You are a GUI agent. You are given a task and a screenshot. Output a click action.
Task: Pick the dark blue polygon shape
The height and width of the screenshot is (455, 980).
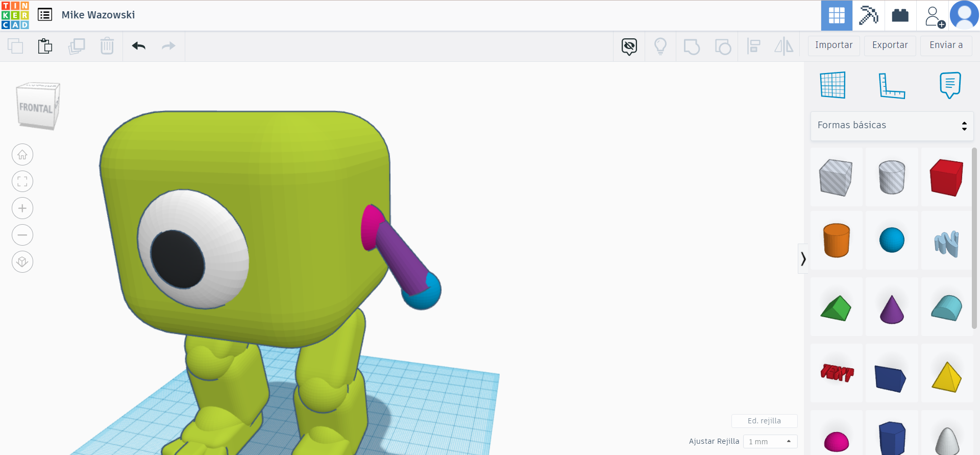892,438
